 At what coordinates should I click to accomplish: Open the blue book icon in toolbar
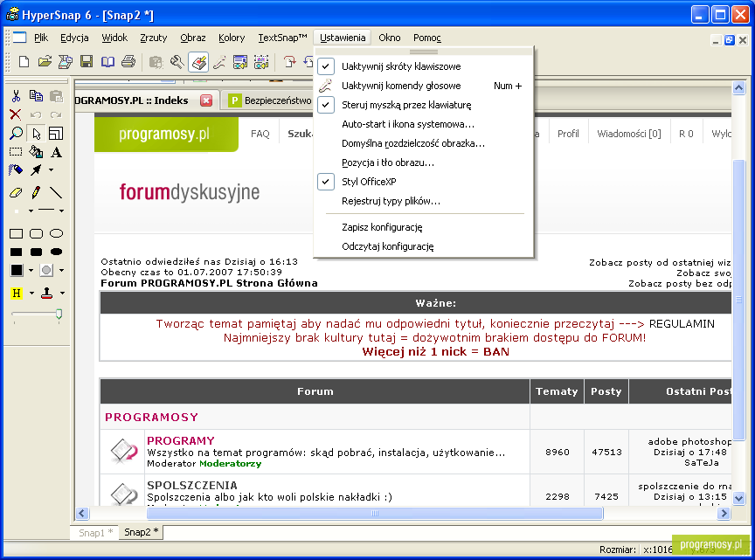pyautogui.click(x=107, y=62)
